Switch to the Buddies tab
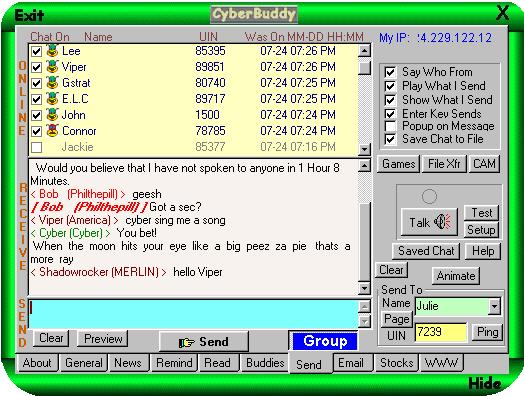The width and height of the screenshot is (524, 396). [x=265, y=363]
